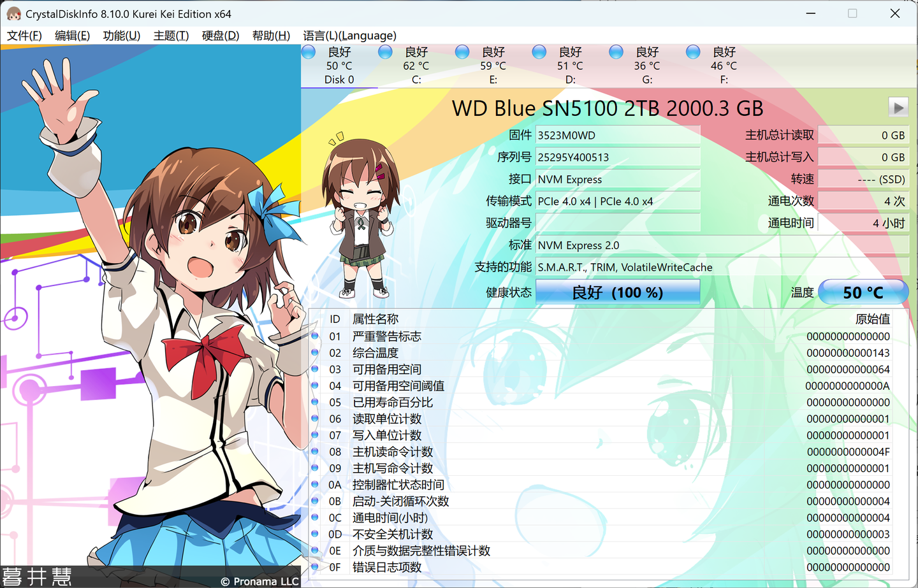The image size is (918, 588).
Task: Open the 硬盘(D) disk selection menu
Action: 220,36
